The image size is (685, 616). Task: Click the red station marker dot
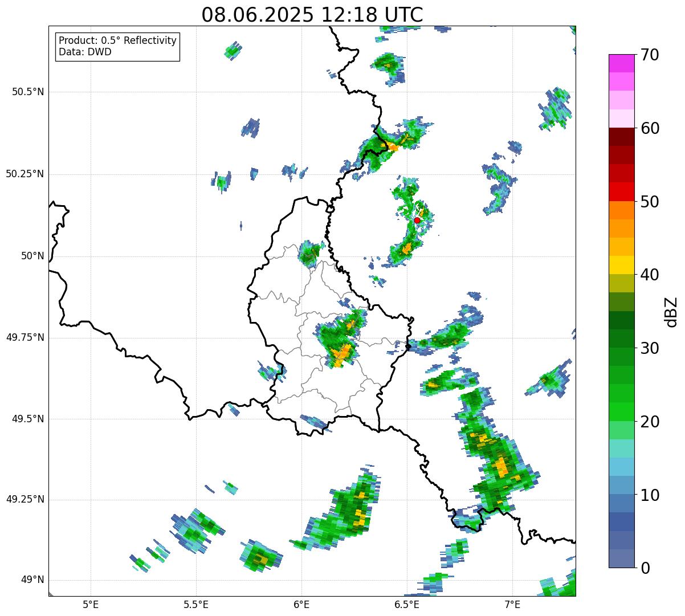tap(417, 220)
